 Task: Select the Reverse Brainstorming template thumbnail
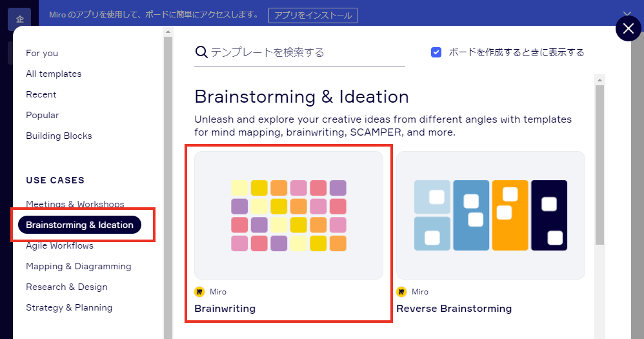click(491, 215)
